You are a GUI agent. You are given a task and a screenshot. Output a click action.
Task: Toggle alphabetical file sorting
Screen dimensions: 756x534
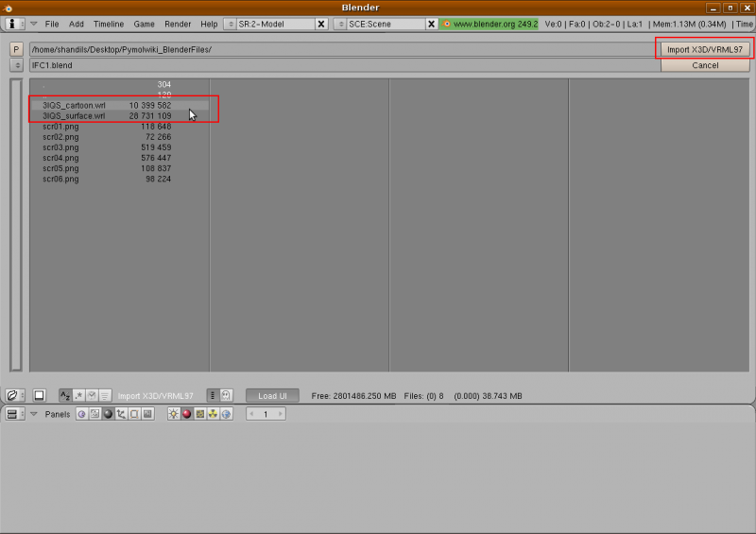65,395
